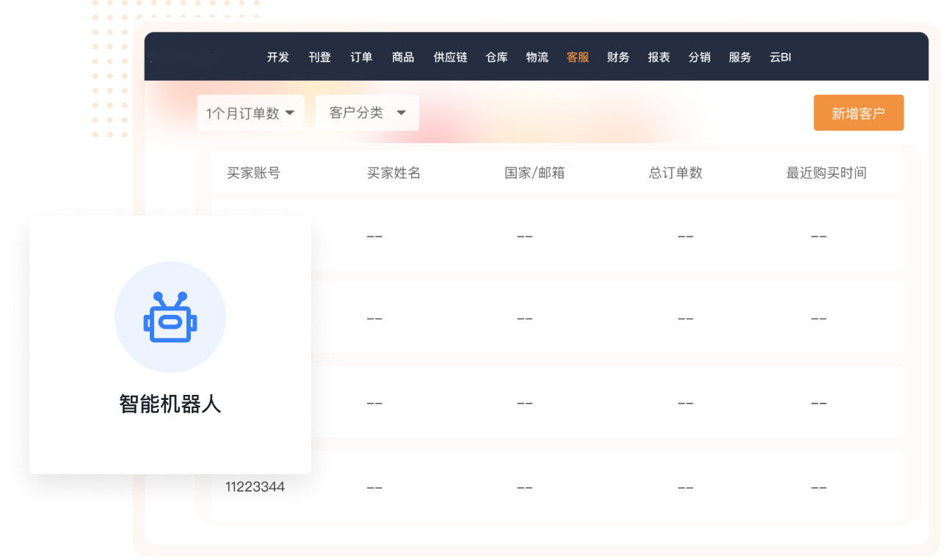This screenshot has height=560, width=944.
Task: Open the 服务 menu
Action: pos(740,57)
